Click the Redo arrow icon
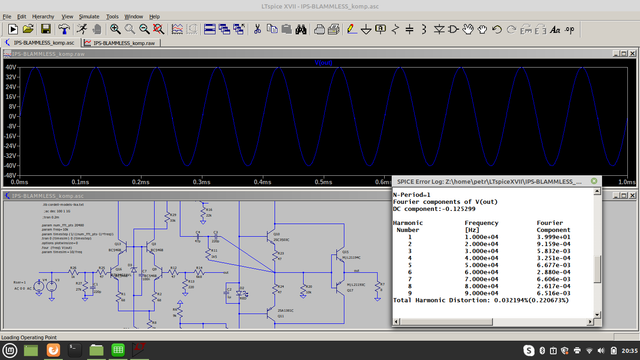The width and height of the screenshot is (640, 360). [x=511, y=29]
